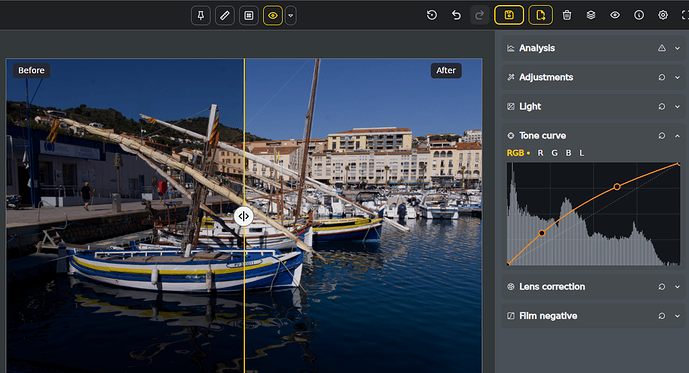Click the Analysis chart icon
The image size is (689, 373).
511,48
